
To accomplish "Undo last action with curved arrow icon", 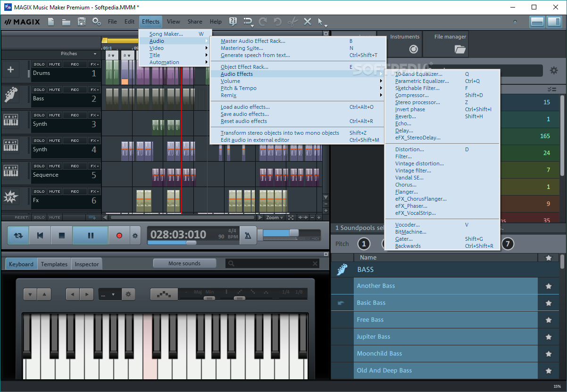I will click(x=278, y=22).
